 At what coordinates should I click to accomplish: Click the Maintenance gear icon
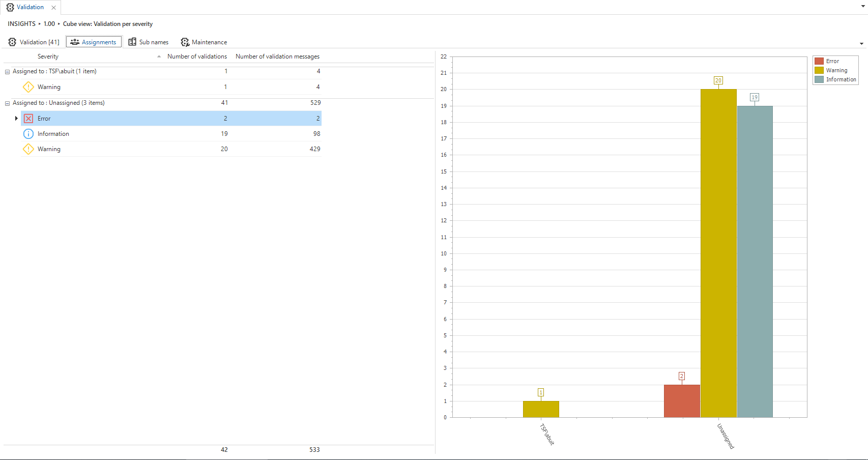tap(185, 42)
